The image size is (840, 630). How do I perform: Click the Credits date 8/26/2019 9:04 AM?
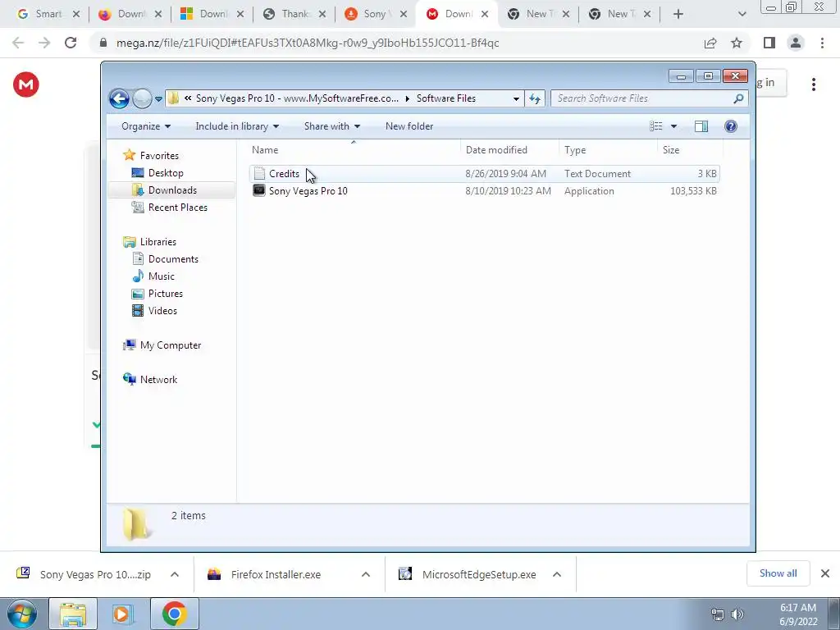[505, 174]
